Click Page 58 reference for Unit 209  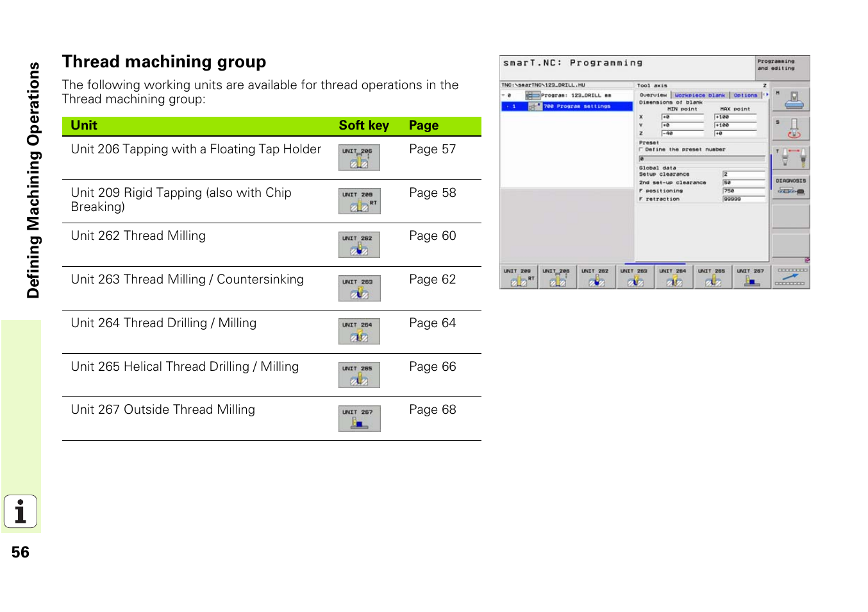433,193
